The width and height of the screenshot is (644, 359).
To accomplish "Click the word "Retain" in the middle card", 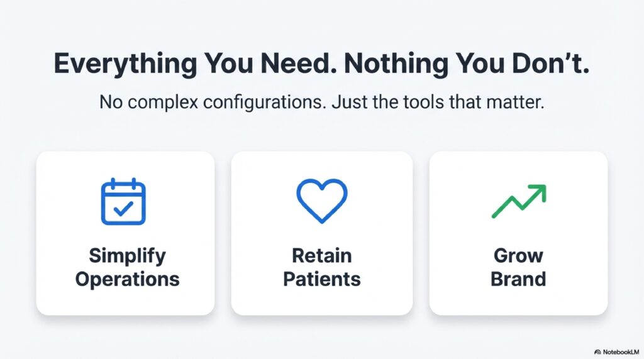I will point(322,256).
